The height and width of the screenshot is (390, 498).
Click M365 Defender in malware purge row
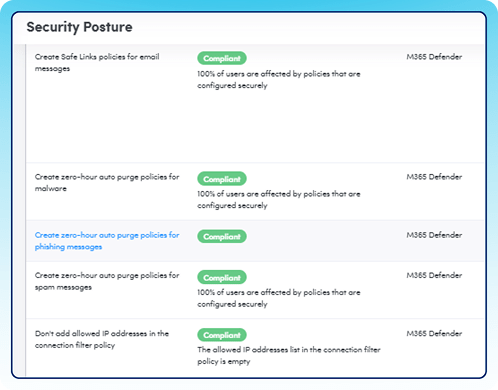tap(434, 177)
